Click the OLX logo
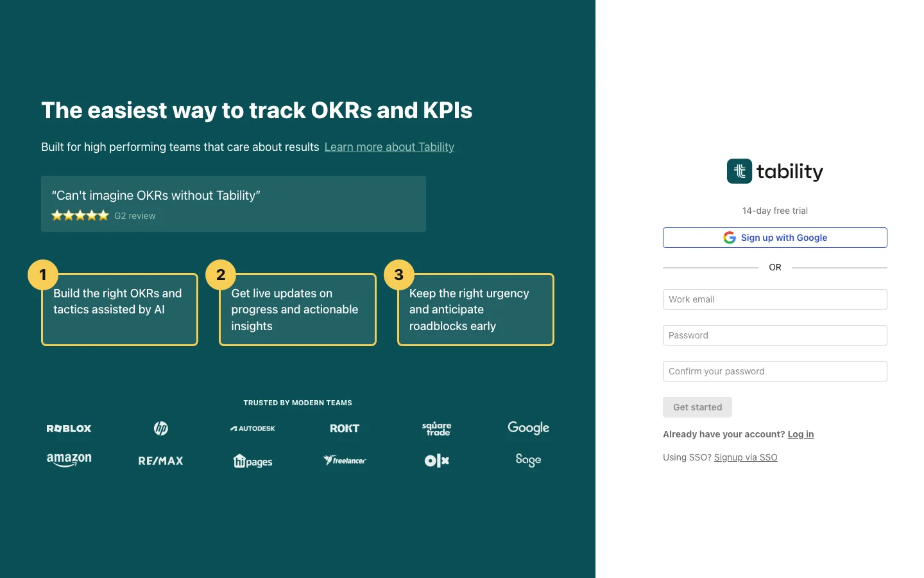This screenshot has width=924, height=578. [437, 460]
